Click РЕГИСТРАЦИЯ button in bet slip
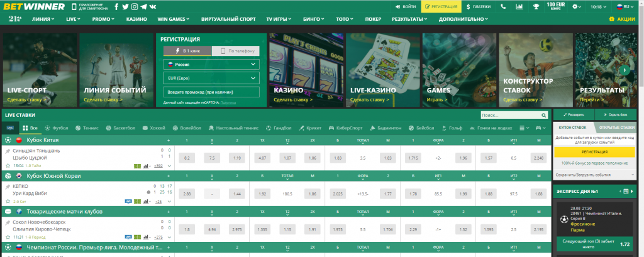 click(x=596, y=152)
